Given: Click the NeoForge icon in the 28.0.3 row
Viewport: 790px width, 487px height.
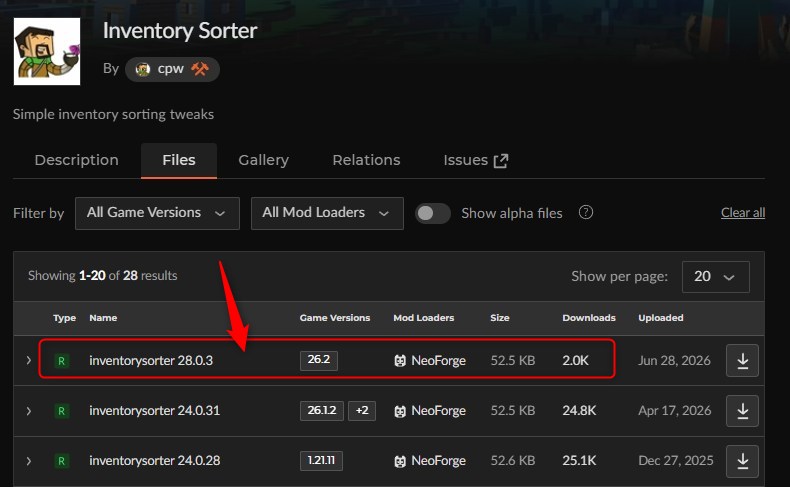Looking at the screenshot, I should coord(400,361).
